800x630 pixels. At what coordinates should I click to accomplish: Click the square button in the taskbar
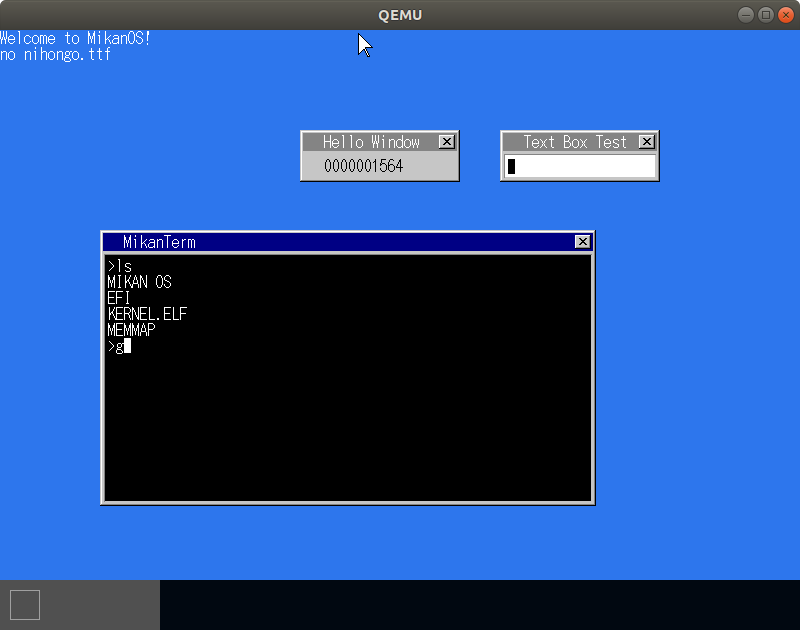coord(25,605)
